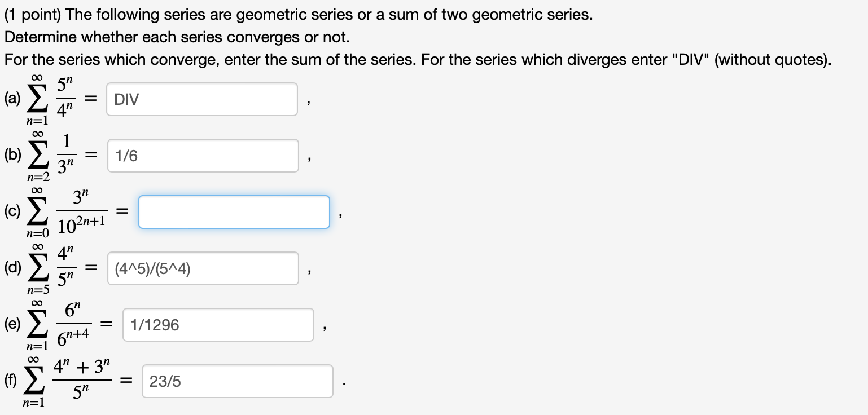The image size is (868, 415).
Task: Click the answer field showing 1/6
Action: (x=202, y=155)
